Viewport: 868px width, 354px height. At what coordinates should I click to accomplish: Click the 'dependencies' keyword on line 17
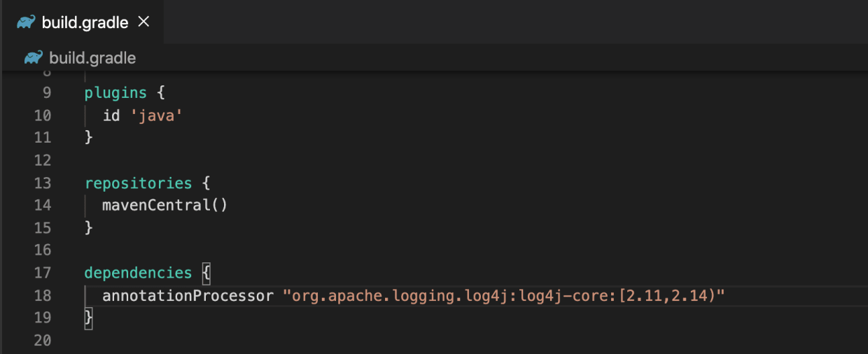tap(138, 273)
